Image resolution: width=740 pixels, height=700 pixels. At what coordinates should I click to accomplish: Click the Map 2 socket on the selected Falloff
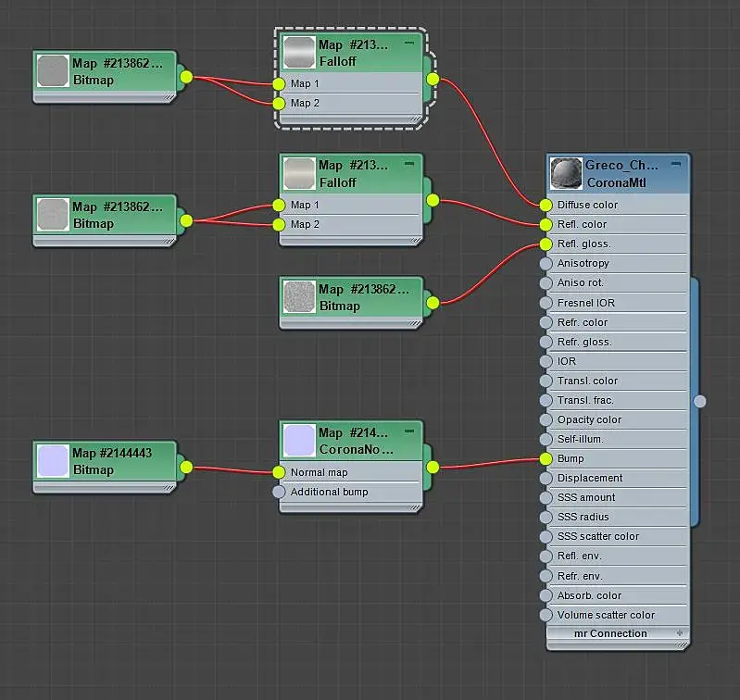click(279, 104)
